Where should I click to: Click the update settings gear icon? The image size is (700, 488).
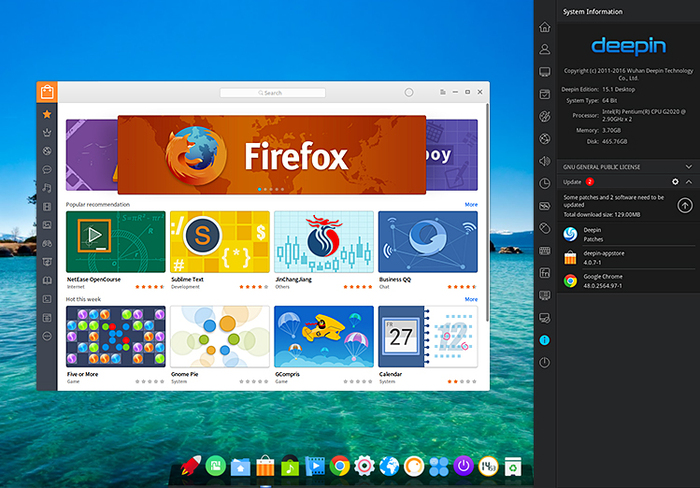(x=675, y=182)
